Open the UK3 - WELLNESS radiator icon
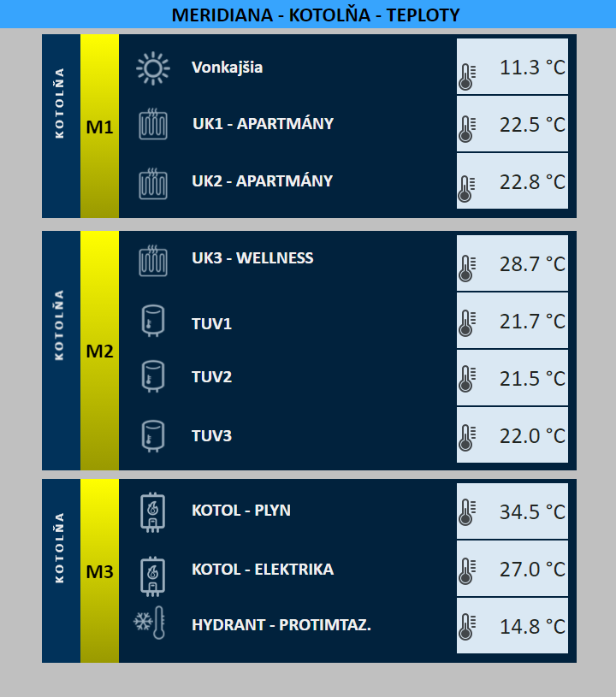Image resolution: width=616 pixels, height=697 pixels. [x=153, y=261]
